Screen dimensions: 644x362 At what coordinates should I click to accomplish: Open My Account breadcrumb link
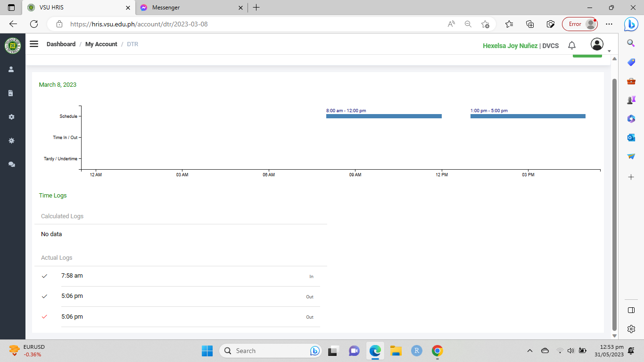click(x=101, y=44)
